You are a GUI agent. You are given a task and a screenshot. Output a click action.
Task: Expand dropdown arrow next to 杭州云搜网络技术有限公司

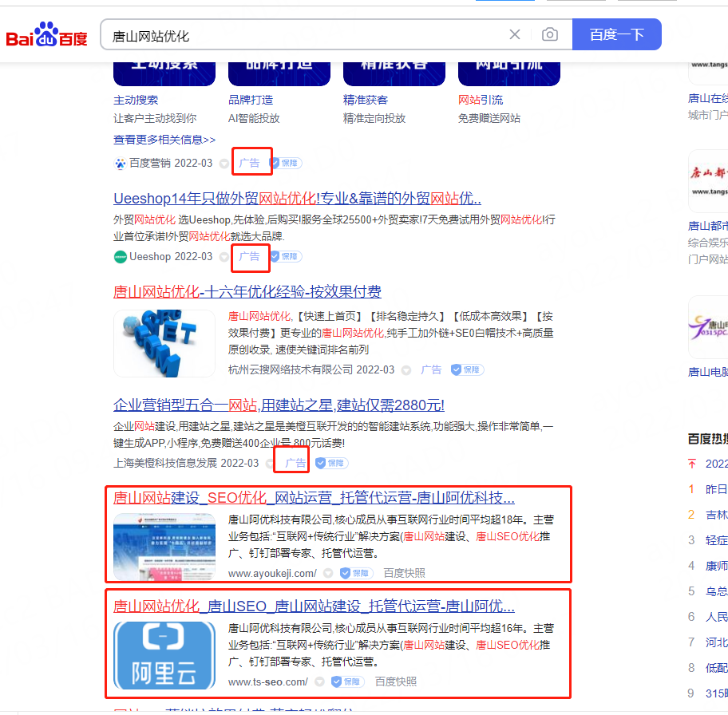point(406,370)
